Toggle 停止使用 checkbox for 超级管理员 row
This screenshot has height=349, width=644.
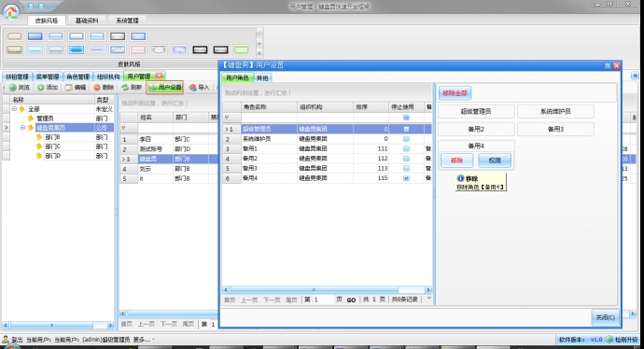tap(406, 129)
